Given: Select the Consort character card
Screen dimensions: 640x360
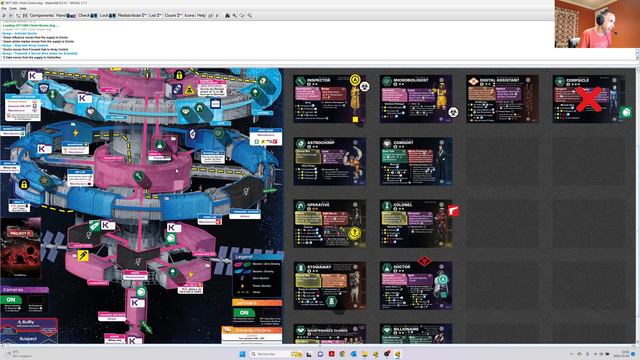Looking at the screenshot, I should point(416,161).
